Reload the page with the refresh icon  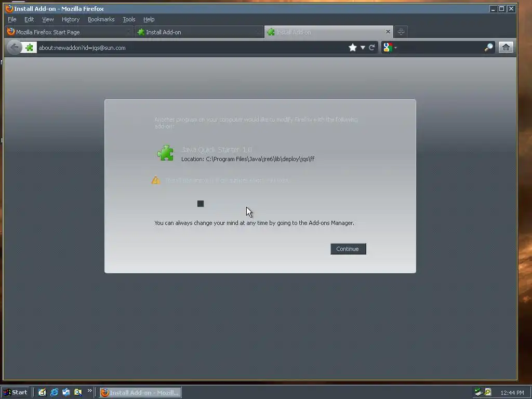tap(372, 47)
